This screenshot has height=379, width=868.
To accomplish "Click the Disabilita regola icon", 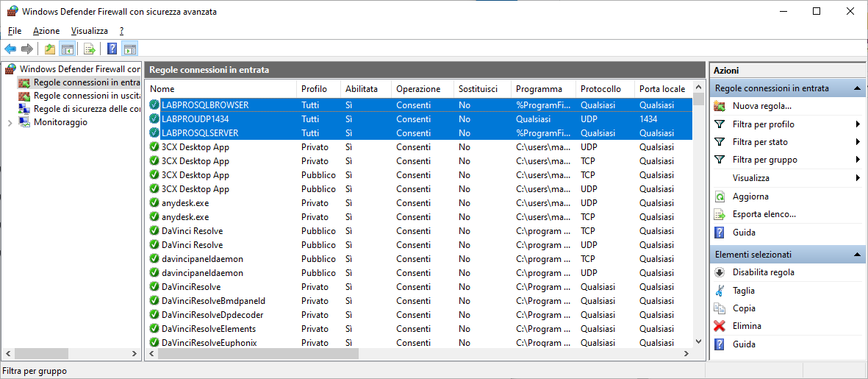I will coord(720,272).
